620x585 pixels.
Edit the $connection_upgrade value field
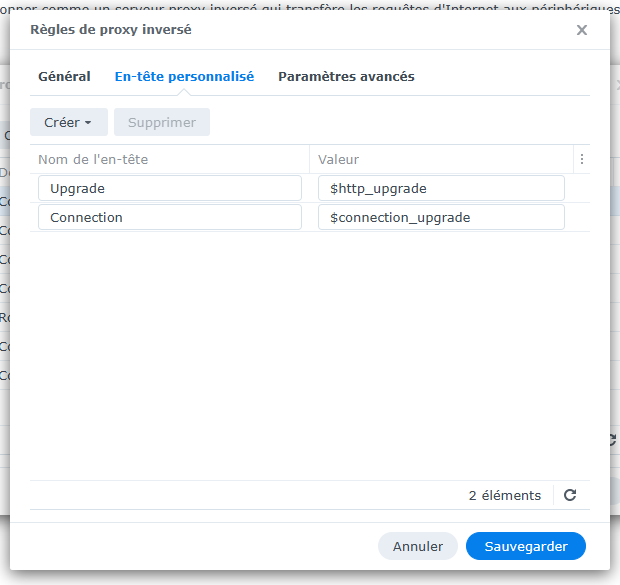pyautogui.click(x=441, y=217)
